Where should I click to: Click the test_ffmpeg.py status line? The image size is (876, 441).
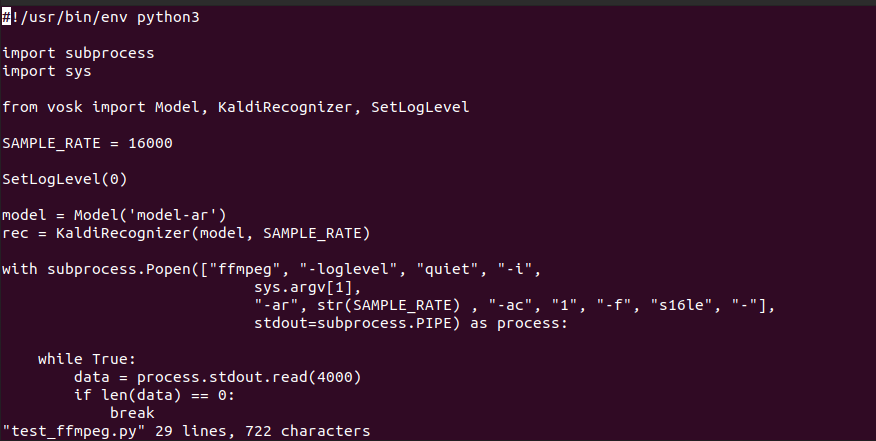[x=186, y=431]
